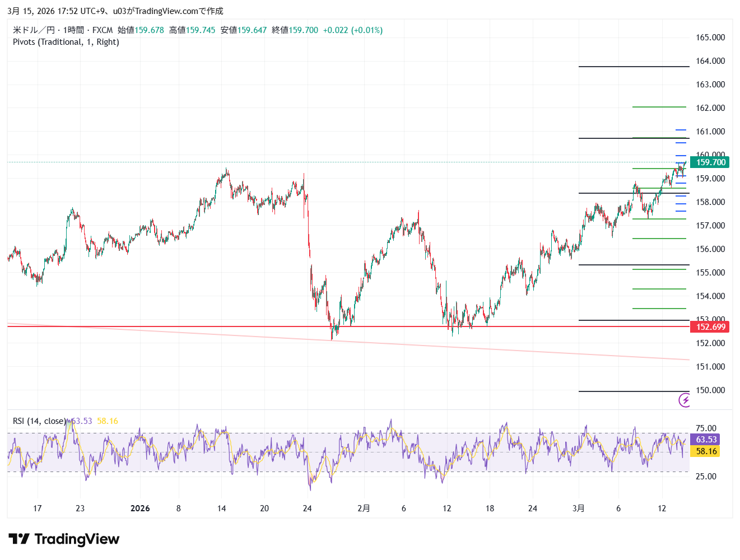Click the red 152.699 price tag
The image size is (740, 560).
(x=710, y=327)
